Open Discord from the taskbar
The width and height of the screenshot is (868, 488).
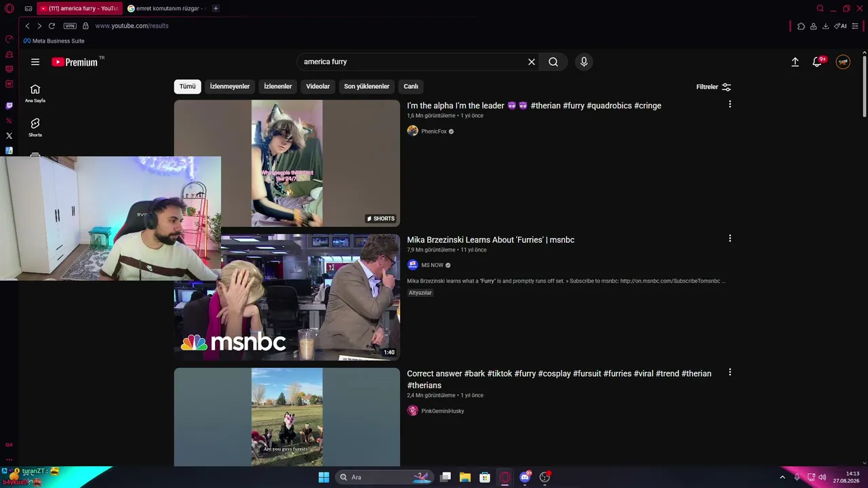point(525,477)
